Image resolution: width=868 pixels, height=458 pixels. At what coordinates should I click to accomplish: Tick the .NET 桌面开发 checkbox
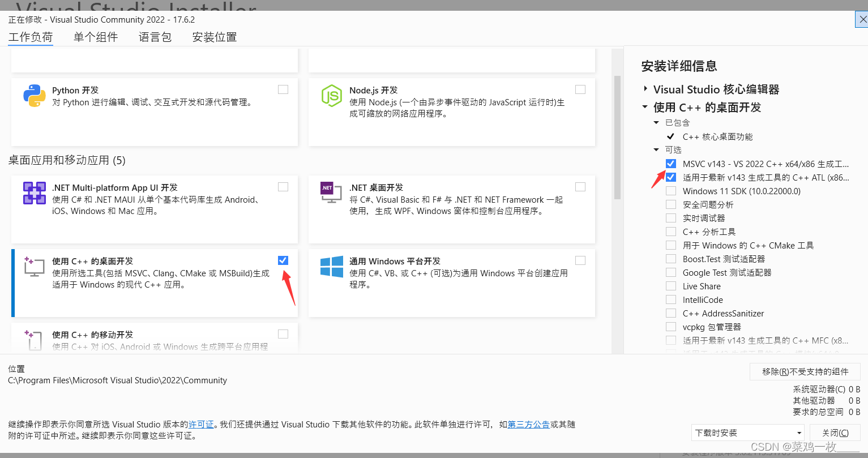tap(580, 187)
